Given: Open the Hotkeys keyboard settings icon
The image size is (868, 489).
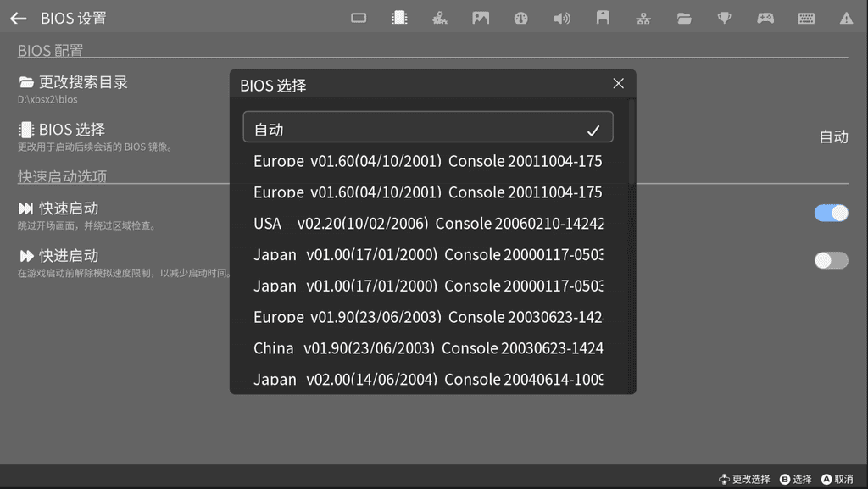Looking at the screenshot, I should click(806, 19).
